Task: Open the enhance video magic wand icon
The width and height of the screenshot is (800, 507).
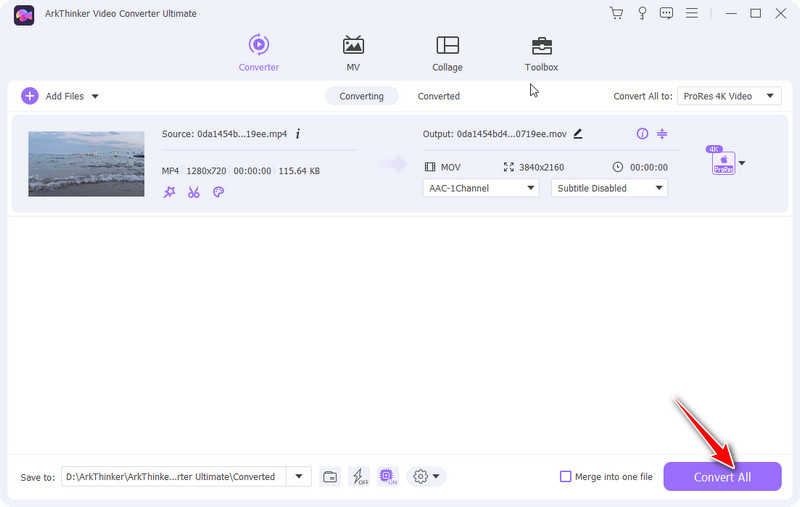Action: (x=169, y=192)
